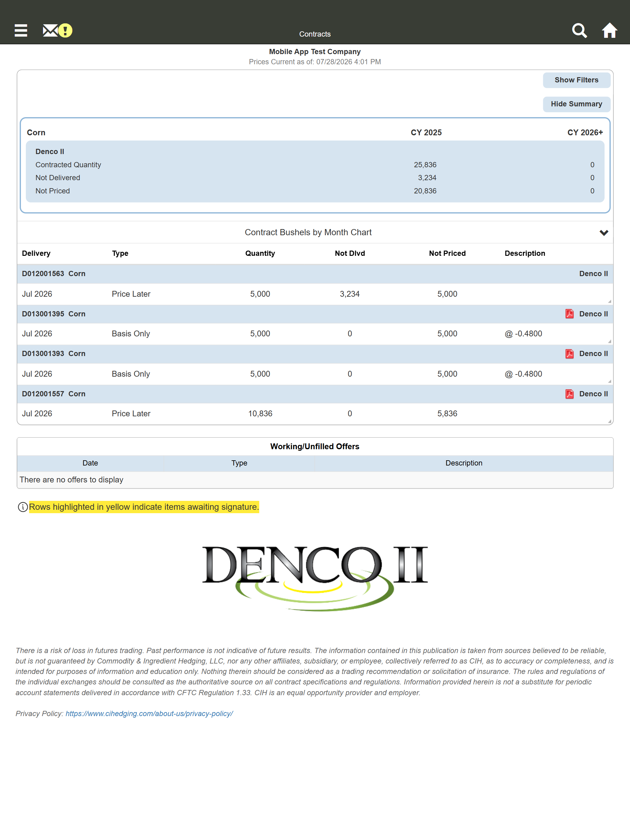The height and width of the screenshot is (840, 630).
Task: Click the info icon beside yellow note
Action: 23,507
